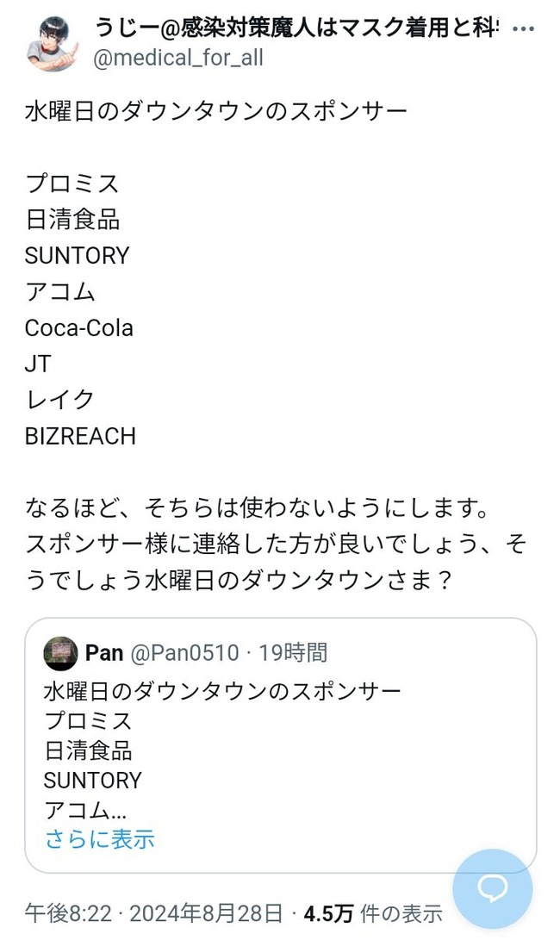This screenshot has height=940, width=560.
Task: Click the うじー@感染対策魔人 display name
Action: pyautogui.click(x=293, y=28)
